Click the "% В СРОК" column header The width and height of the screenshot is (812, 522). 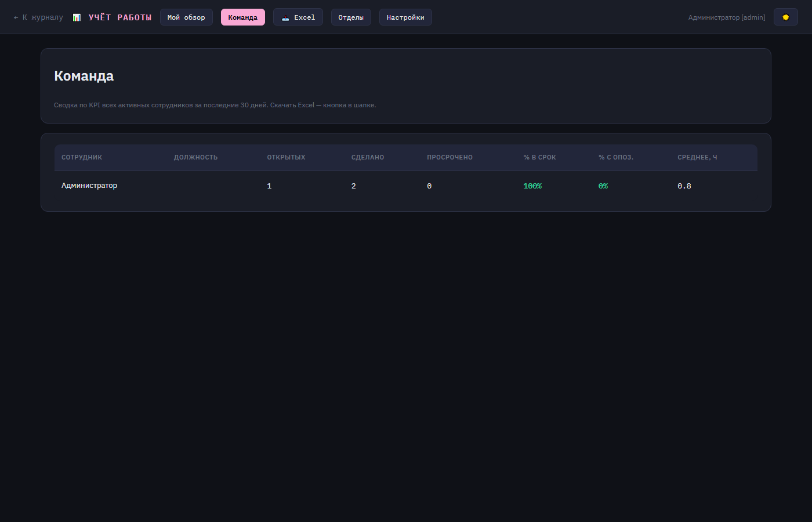pyautogui.click(x=539, y=157)
